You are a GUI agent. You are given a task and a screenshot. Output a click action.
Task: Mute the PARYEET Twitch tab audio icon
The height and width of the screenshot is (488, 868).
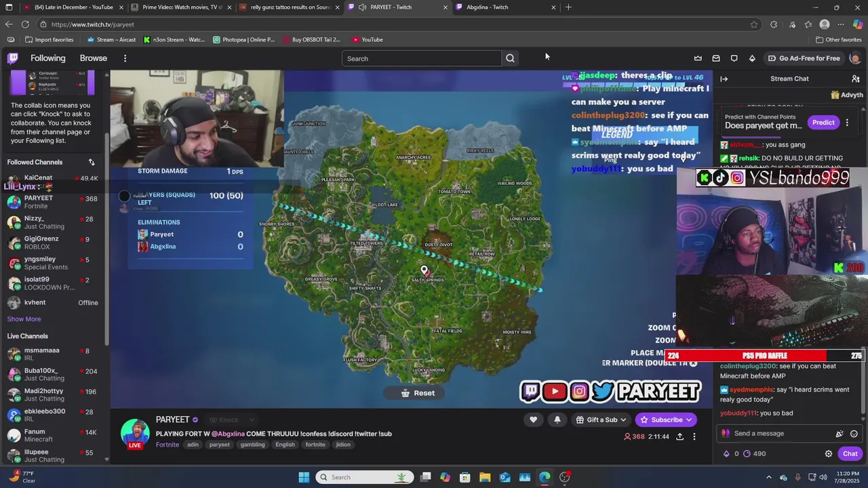pos(363,7)
